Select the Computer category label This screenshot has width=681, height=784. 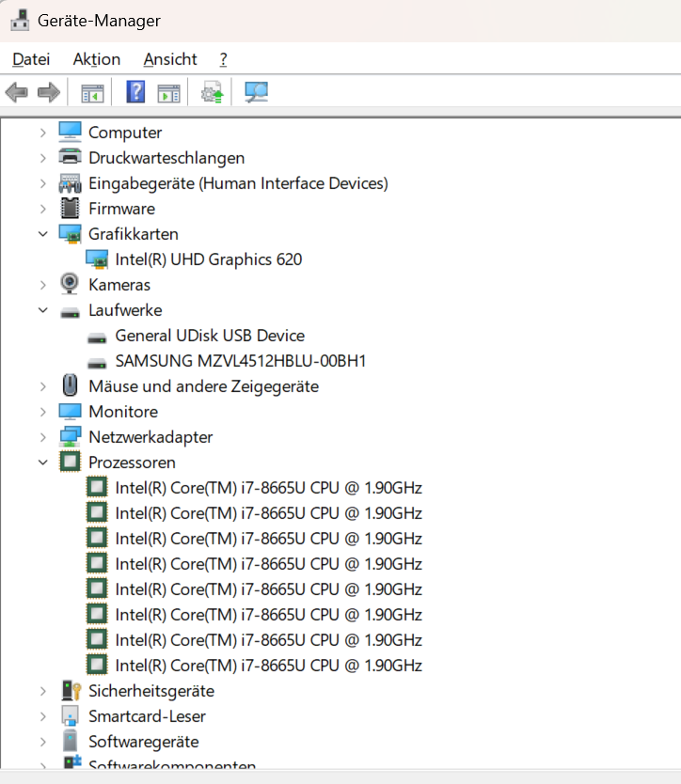tap(125, 133)
